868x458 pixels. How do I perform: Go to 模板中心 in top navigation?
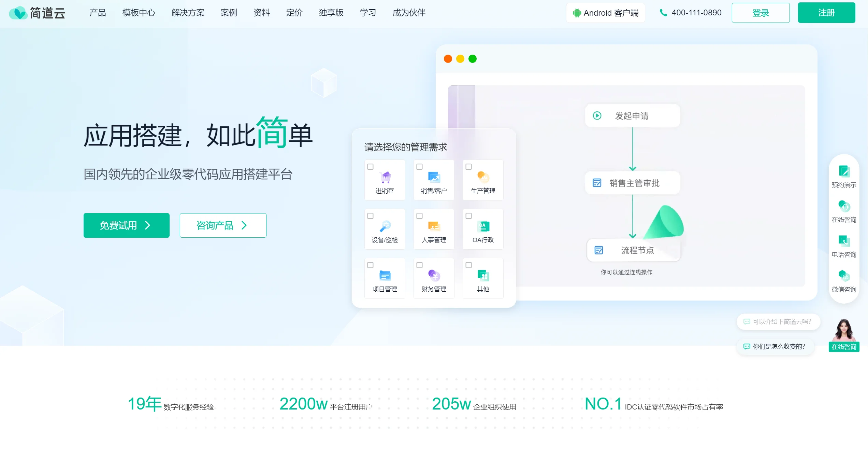pos(139,13)
